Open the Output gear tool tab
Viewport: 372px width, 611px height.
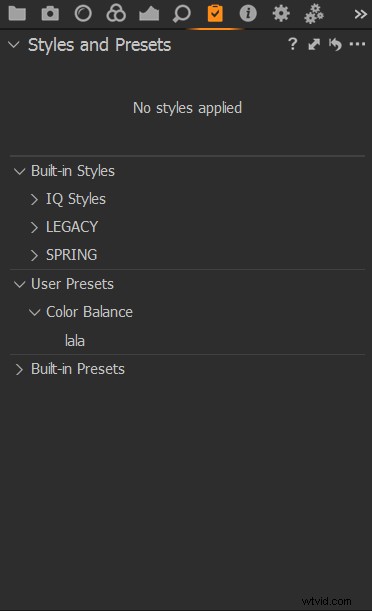tap(281, 14)
